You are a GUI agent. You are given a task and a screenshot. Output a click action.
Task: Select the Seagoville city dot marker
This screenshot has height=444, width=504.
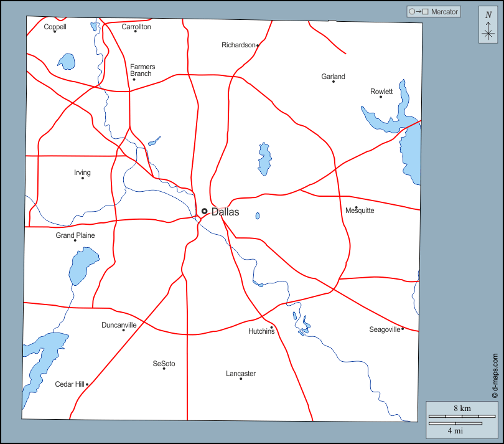pyautogui.click(x=403, y=329)
